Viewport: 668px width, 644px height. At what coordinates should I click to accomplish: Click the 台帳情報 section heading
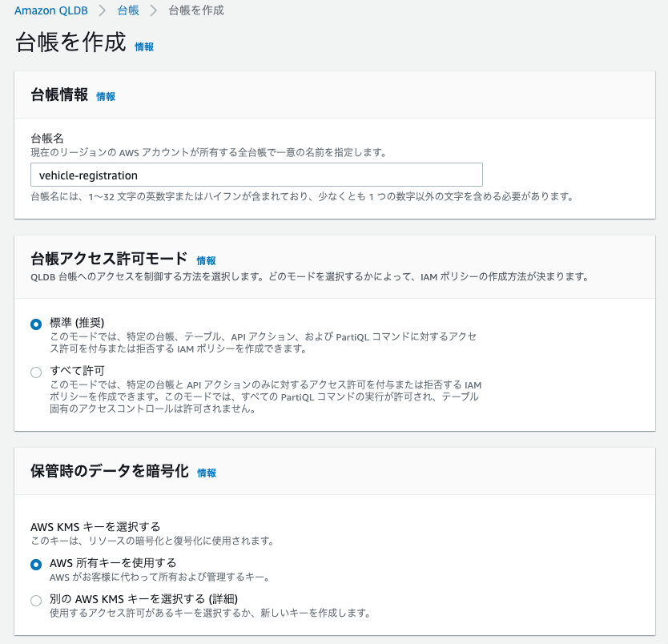tap(59, 95)
